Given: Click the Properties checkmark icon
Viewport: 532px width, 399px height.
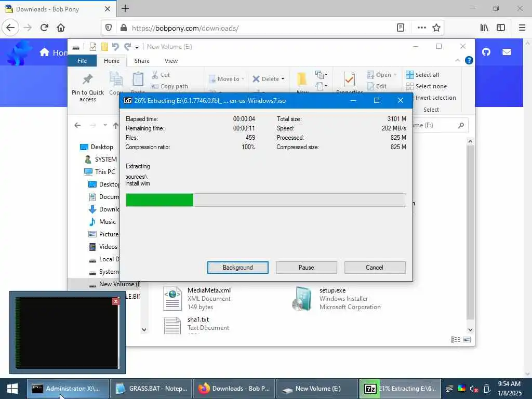Looking at the screenshot, I should (349, 79).
